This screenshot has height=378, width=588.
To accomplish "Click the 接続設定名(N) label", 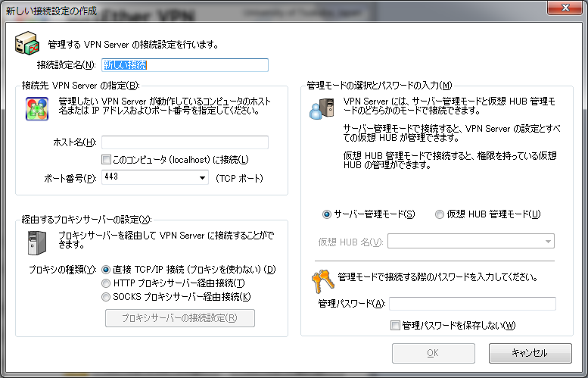I will [67, 65].
